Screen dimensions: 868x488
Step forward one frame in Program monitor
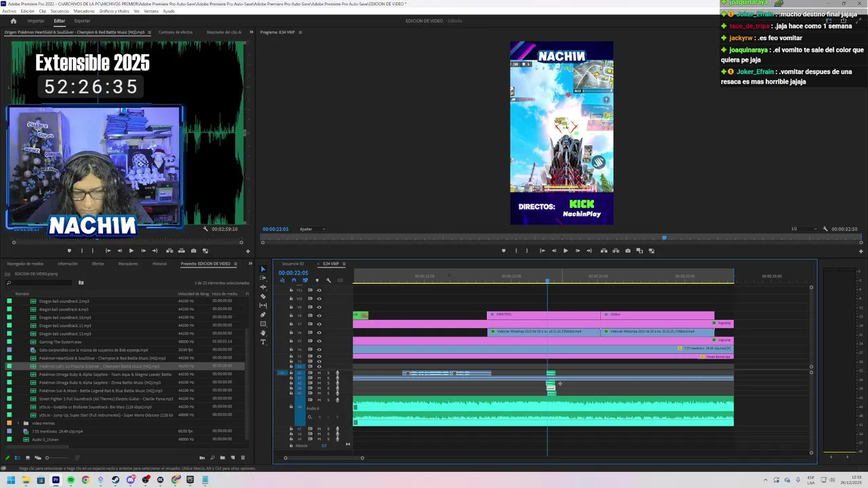click(x=578, y=251)
